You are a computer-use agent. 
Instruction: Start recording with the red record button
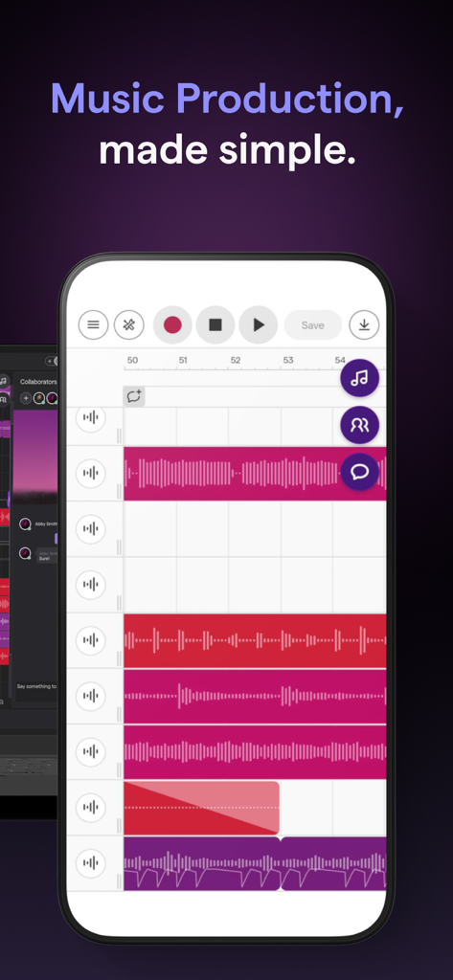(172, 325)
